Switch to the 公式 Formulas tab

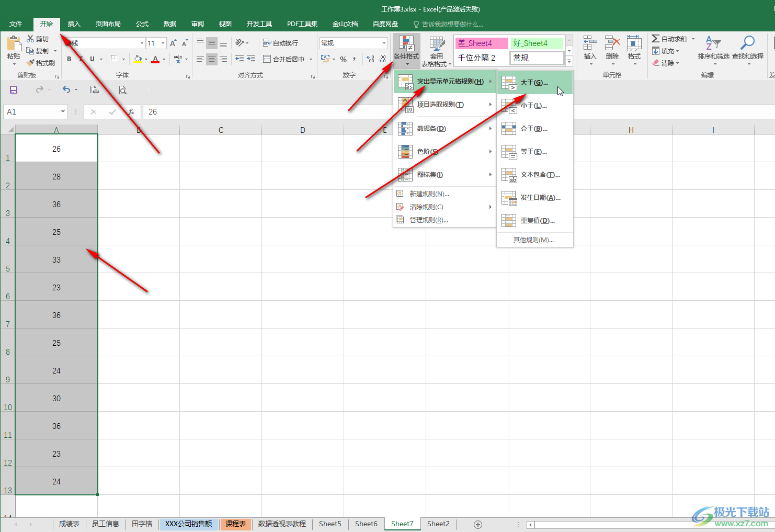(x=142, y=24)
